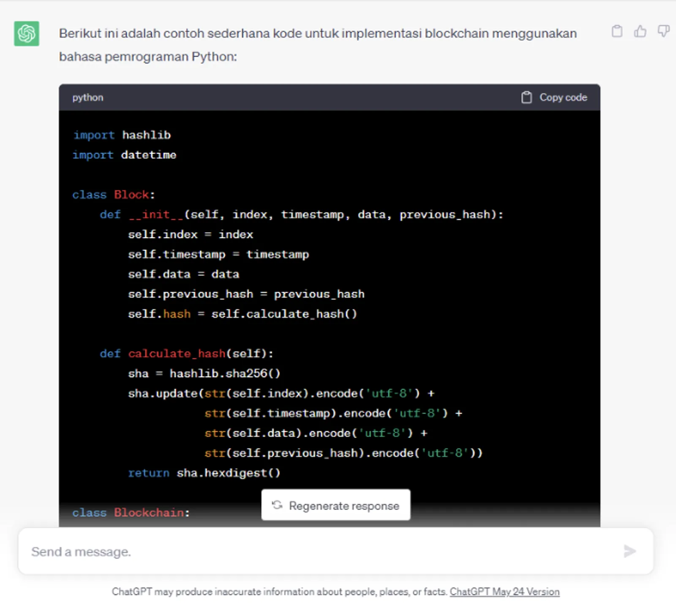
Task: Click the Send a message input field
Action: coord(335,551)
